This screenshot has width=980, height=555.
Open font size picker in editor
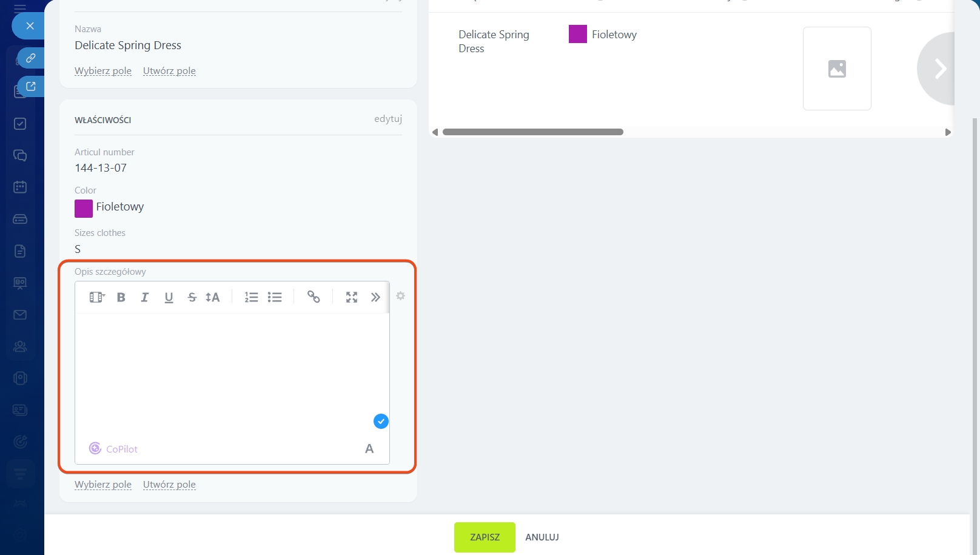pos(213,297)
